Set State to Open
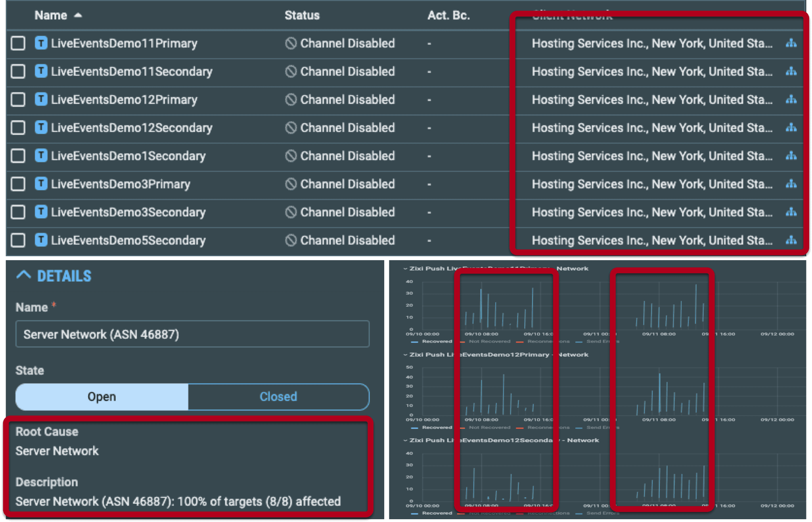812x522 pixels. (102, 397)
